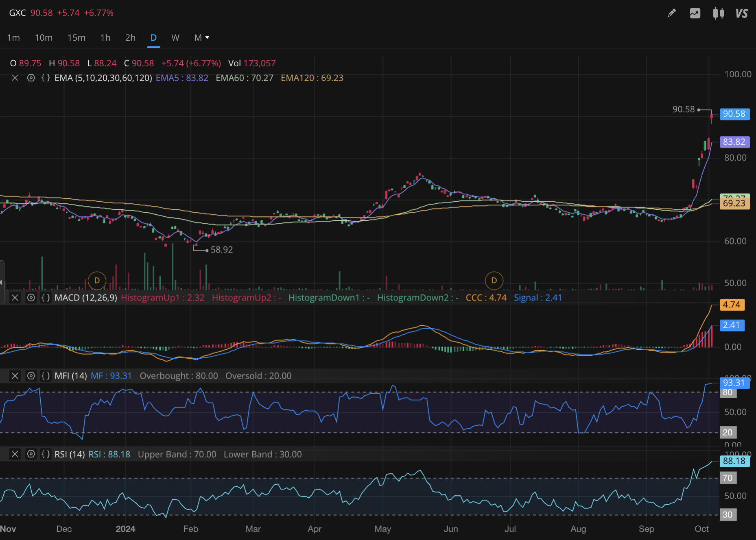Click the RSI 88.18 axis value tag
This screenshot has height=540, width=756.
(734, 461)
